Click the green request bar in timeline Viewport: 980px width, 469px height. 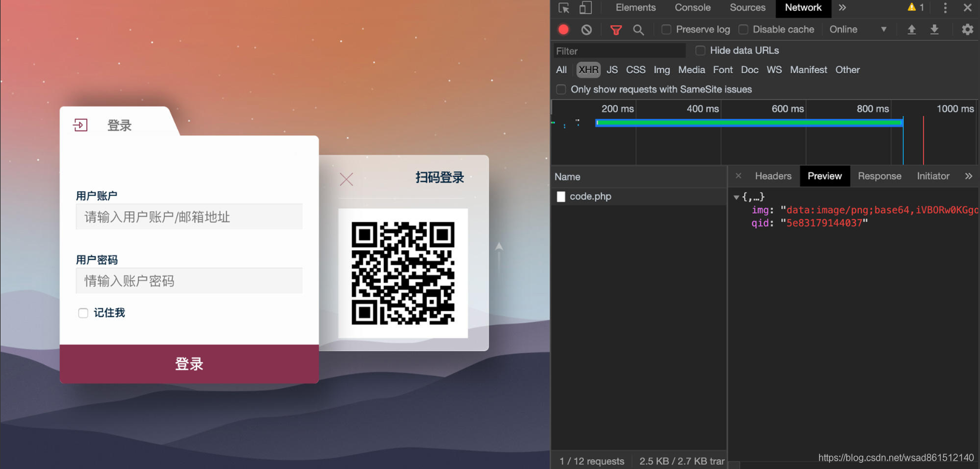click(x=749, y=123)
